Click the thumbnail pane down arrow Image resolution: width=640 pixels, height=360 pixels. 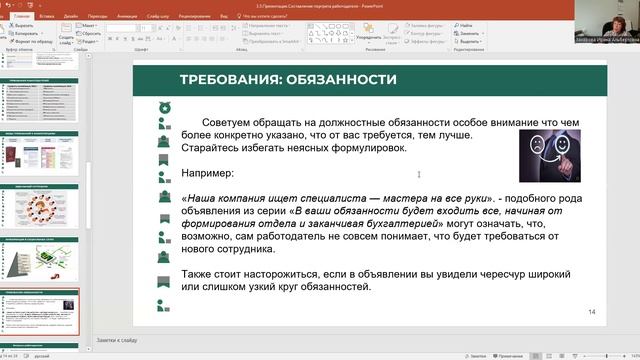coord(89,349)
